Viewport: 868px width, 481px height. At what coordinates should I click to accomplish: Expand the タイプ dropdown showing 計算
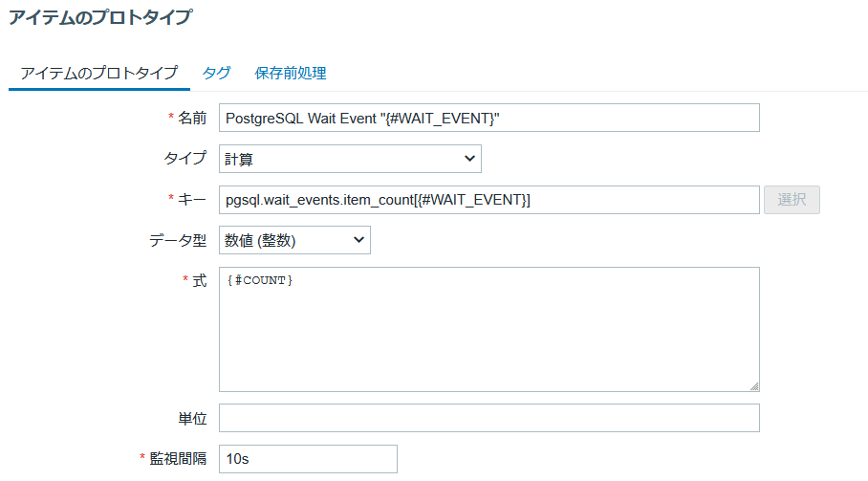click(350, 159)
